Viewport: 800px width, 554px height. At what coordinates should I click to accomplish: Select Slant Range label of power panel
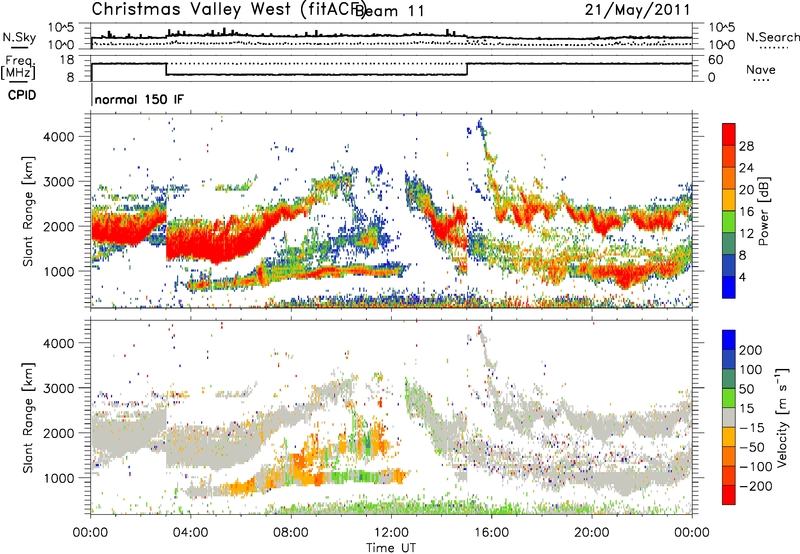click(x=28, y=211)
